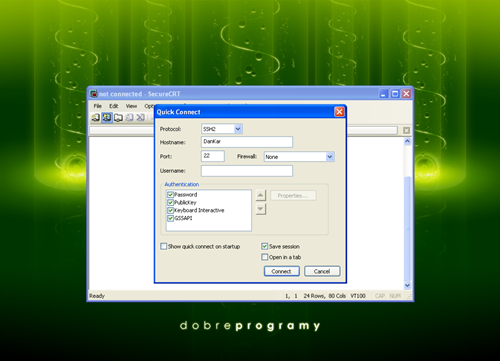The image size is (500, 361).
Task: Close the session bar with its X icon
Action: pos(406,130)
